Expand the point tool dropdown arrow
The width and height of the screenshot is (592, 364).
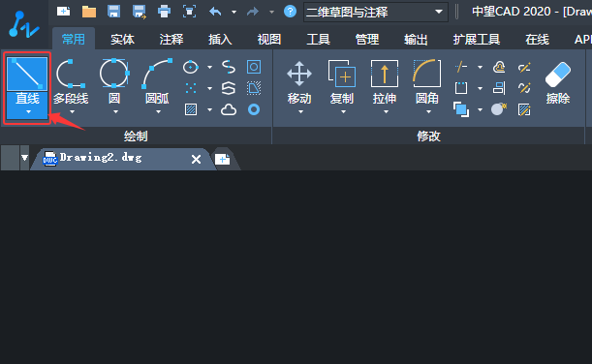[209, 89]
